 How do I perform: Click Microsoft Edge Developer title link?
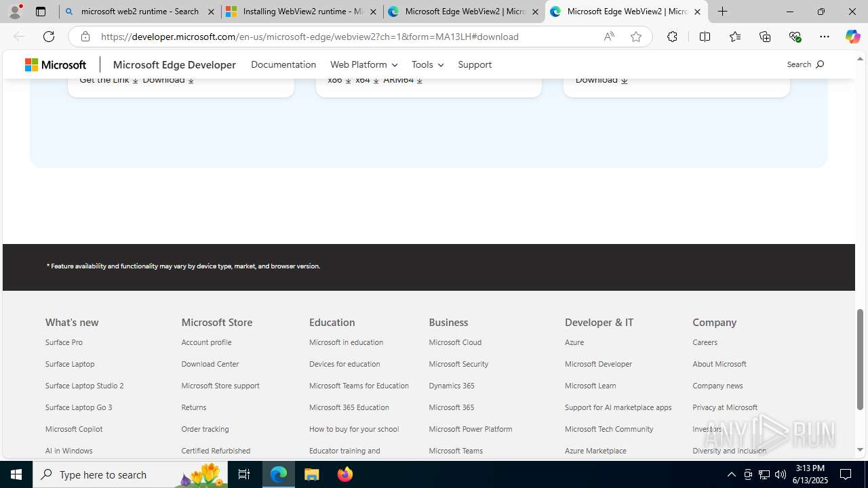tap(174, 64)
